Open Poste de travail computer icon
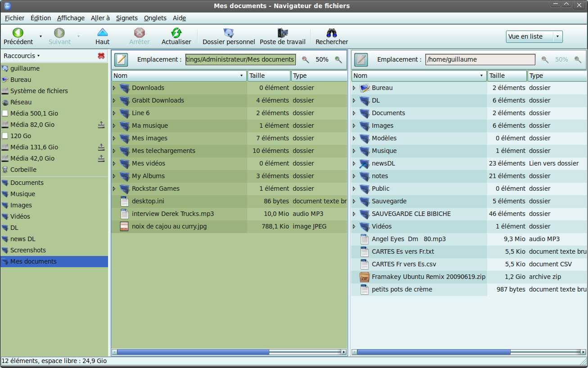 pyautogui.click(x=283, y=33)
